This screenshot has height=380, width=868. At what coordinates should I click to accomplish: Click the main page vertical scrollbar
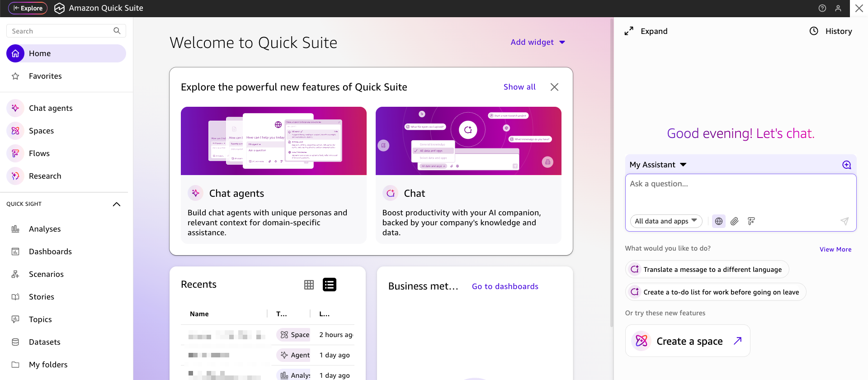point(612,181)
